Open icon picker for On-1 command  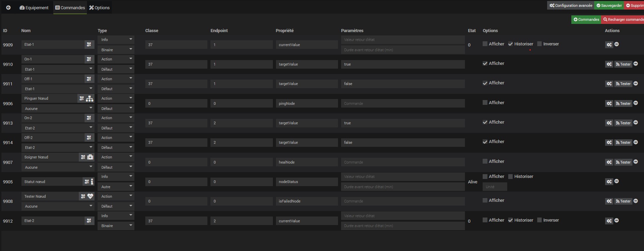(x=89, y=59)
